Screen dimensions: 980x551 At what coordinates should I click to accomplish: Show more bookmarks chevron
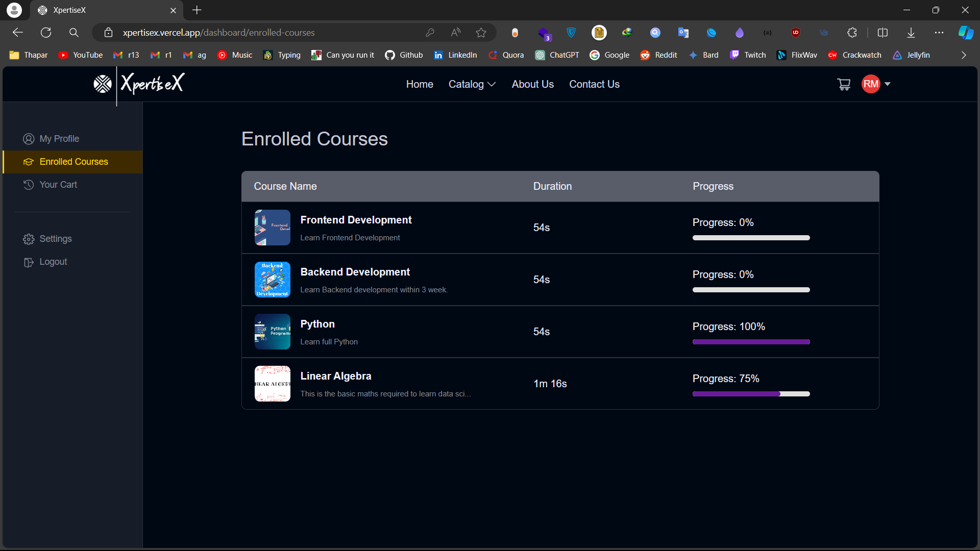pos(964,55)
